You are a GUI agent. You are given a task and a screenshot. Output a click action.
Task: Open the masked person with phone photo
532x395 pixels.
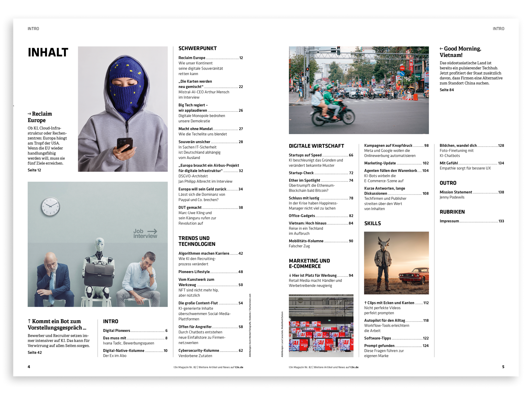pyautogui.click(x=123, y=109)
